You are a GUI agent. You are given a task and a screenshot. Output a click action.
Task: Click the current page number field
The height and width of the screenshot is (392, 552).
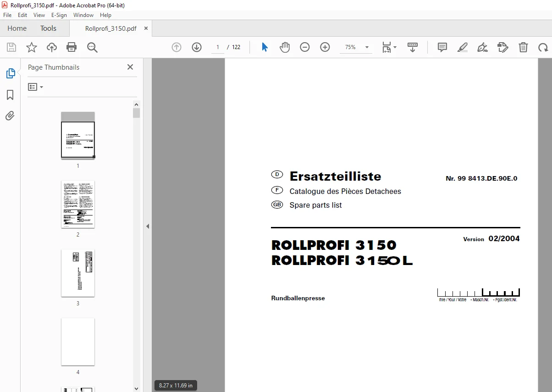[x=218, y=47]
